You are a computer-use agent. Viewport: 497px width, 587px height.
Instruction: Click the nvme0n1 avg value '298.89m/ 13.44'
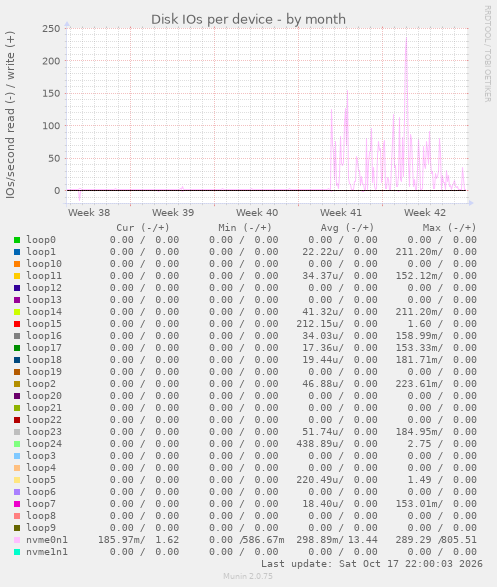click(x=337, y=540)
